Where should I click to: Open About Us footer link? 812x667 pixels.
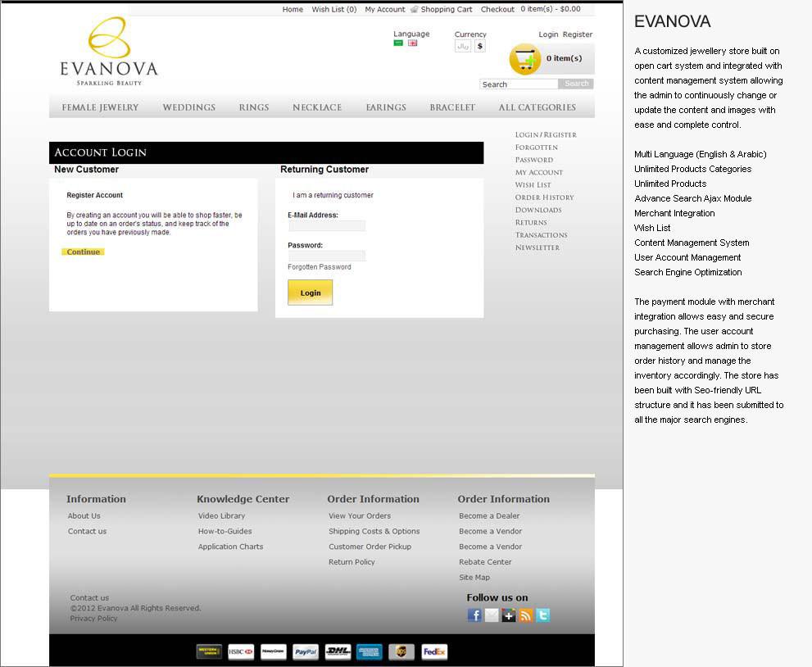84,515
